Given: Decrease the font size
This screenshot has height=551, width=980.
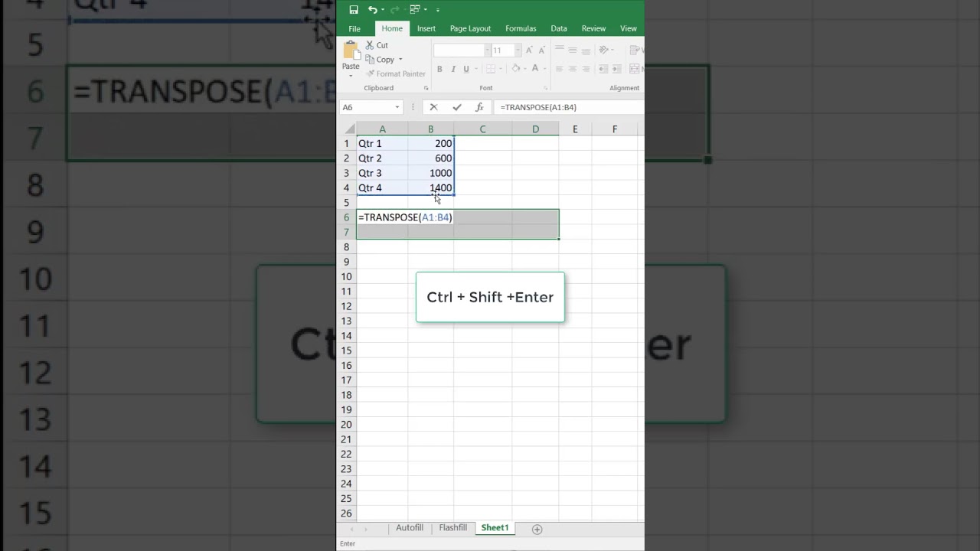Looking at the screenshot, I should pos(541,51).
